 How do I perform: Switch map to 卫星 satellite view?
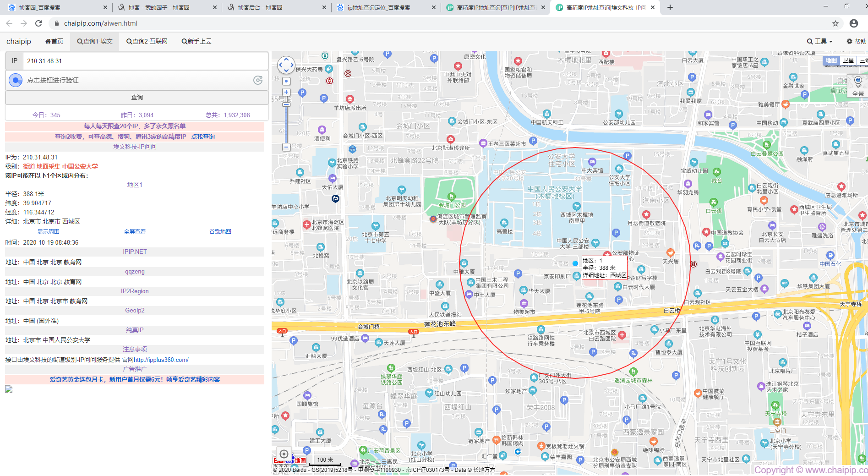[848, 60]
